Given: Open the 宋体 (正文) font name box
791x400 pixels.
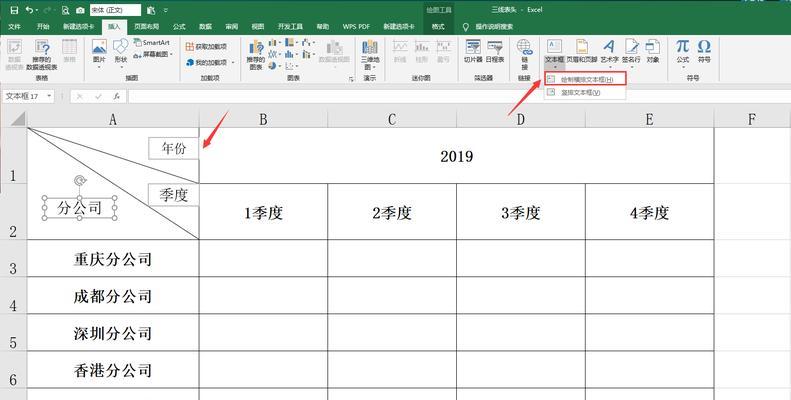Looking at the screenshot, I should pyautogui.click(x=116, y=10).
